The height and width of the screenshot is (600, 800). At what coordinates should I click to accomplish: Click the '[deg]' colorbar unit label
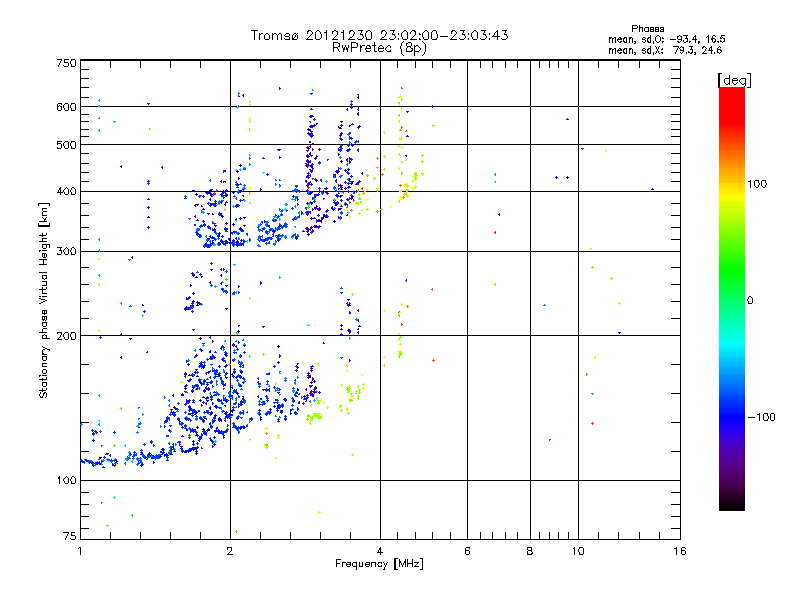coord(734,80)
